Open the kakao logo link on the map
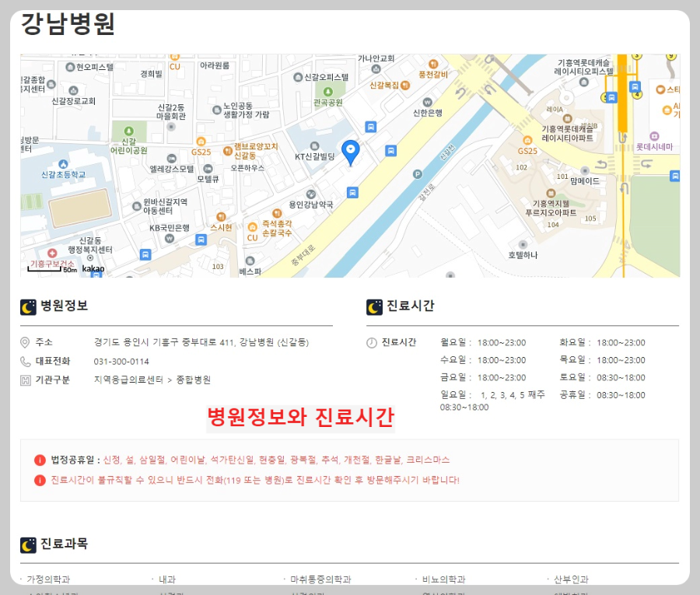Viewport: 700px width, 595px height. pos(92,268)
